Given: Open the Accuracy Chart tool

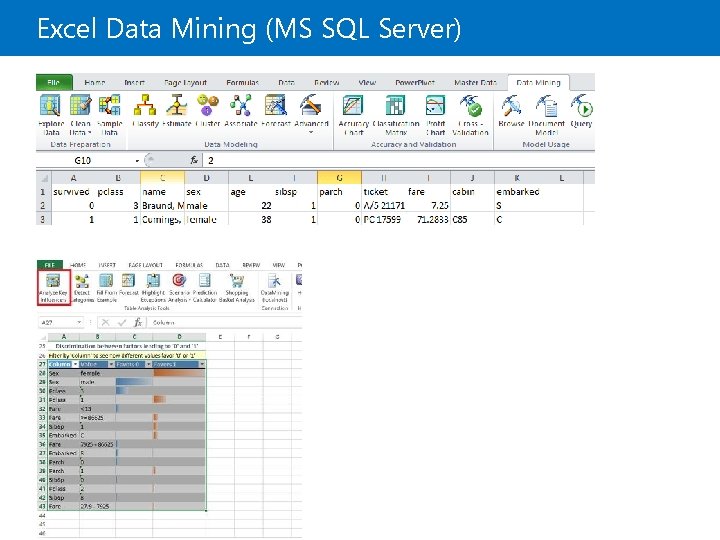Looking at the screenshot, I should (x=354, y=115).
